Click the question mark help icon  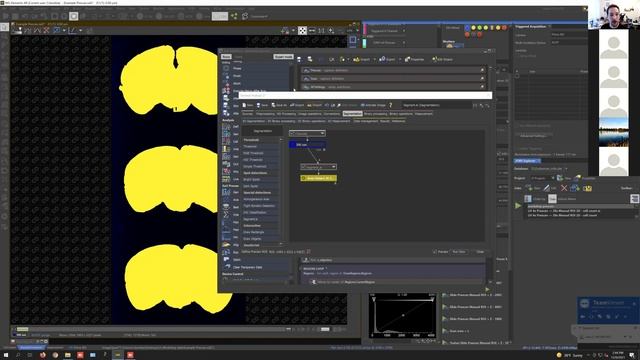click(390, 105)
